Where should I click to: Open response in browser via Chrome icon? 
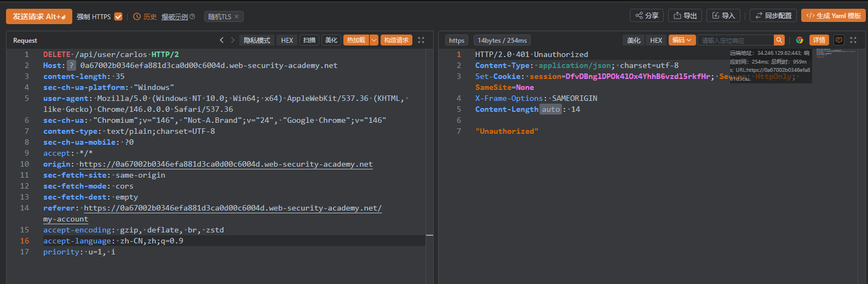[800, 40]
